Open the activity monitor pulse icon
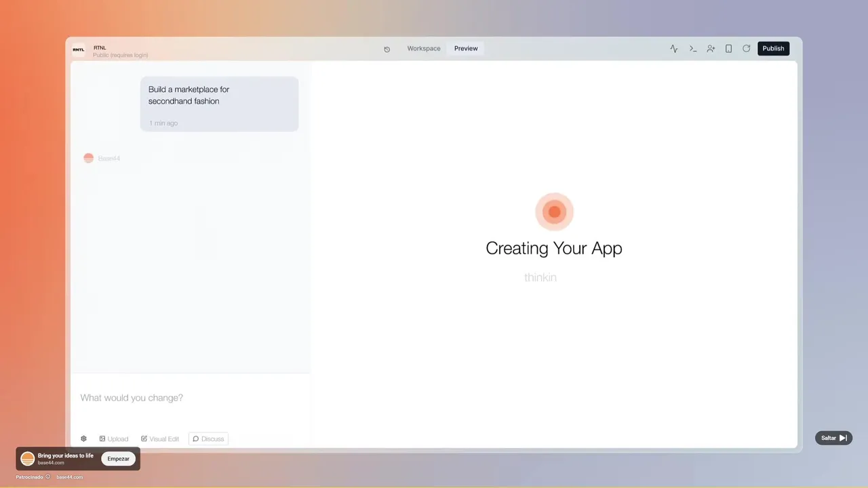868x488 pixels. (673, 49)
